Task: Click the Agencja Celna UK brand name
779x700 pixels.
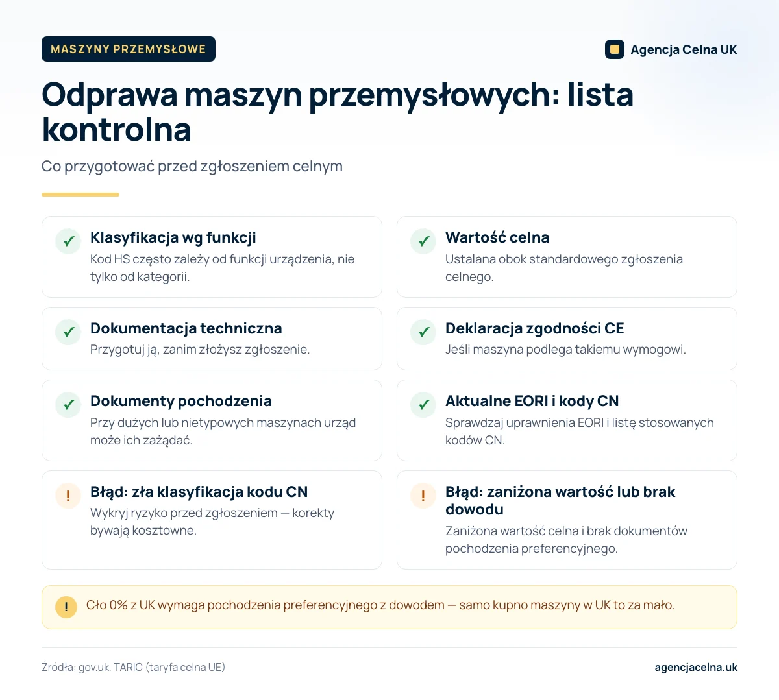Action: (684, 49)
